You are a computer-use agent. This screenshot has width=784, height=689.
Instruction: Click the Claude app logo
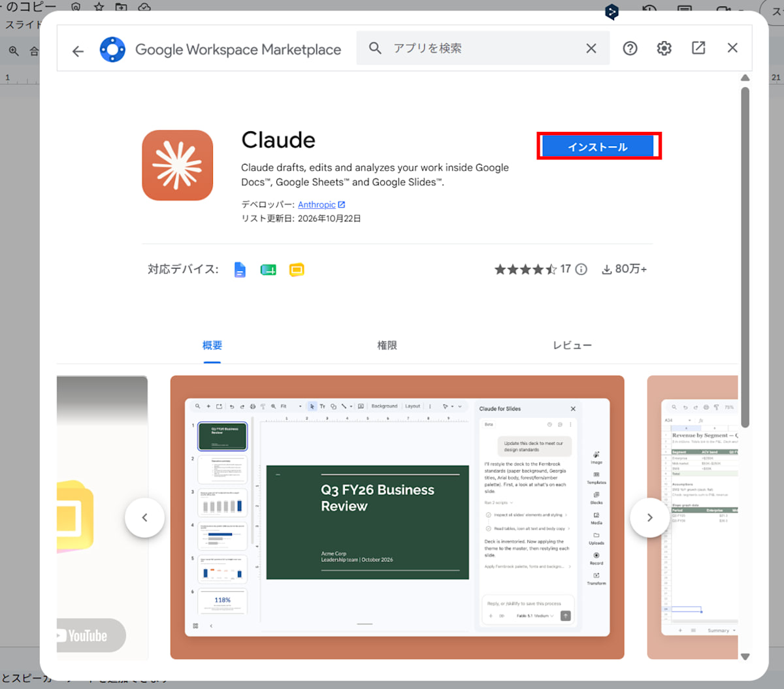(178, 165)
